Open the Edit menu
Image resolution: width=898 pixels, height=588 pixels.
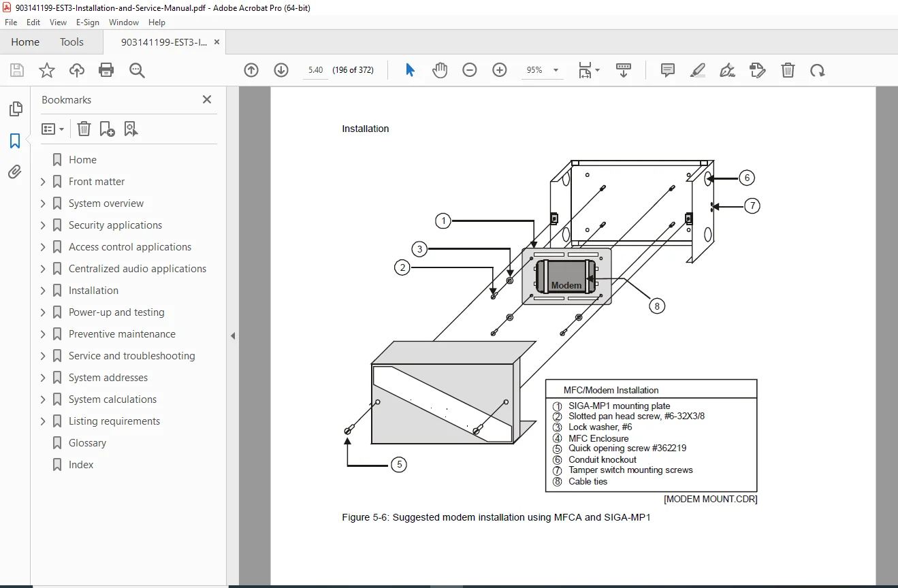(x=33, y=22)
